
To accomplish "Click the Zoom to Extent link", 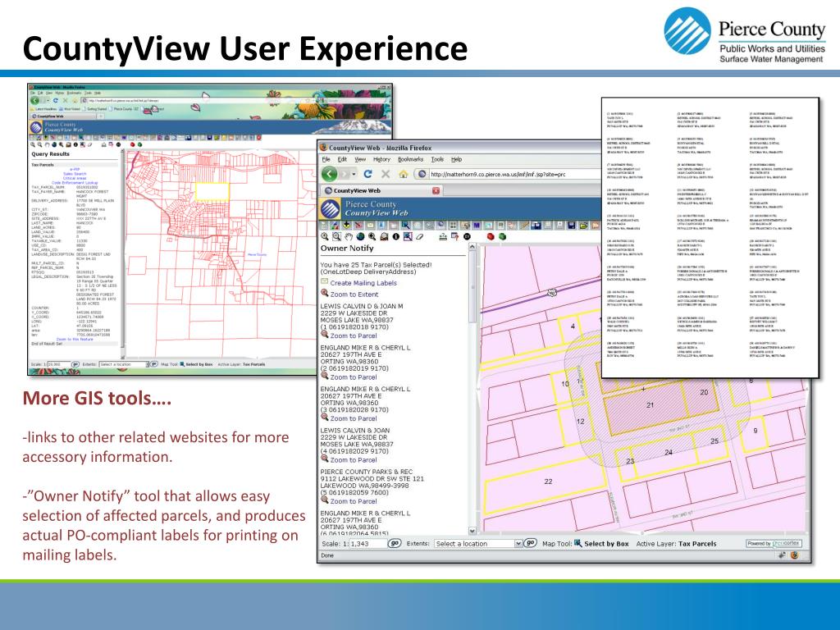I will [x=354, y=294].
